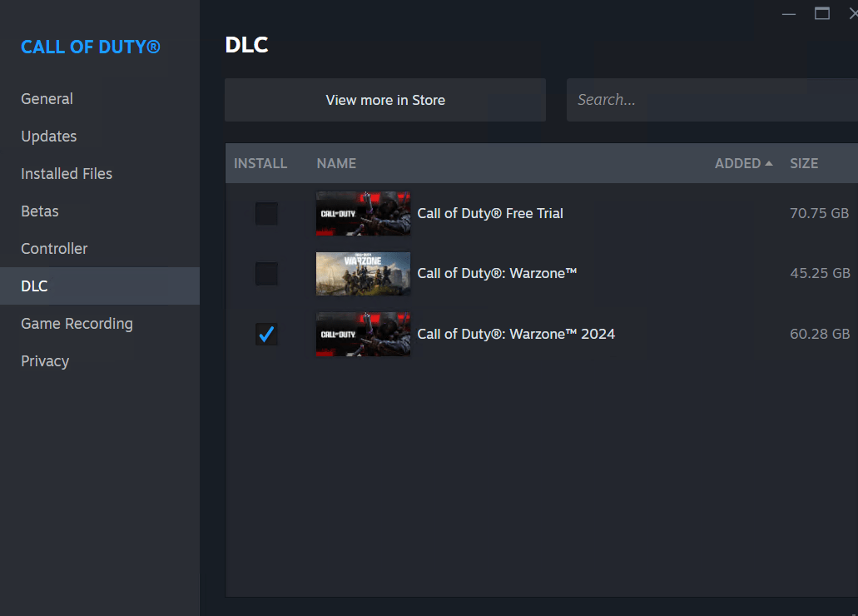Sort DLC by the Added column

[x=737, y=163]
